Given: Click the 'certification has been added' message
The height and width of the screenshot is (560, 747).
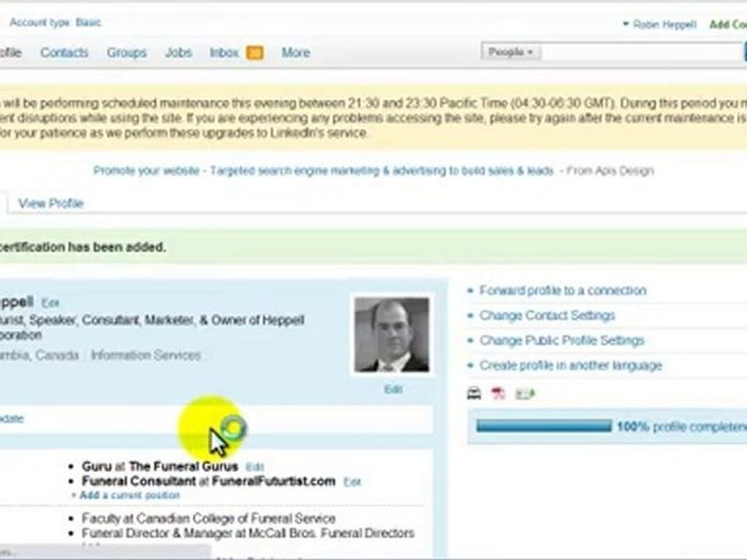Looking at the screenshot, I should (x=83, y=247).
